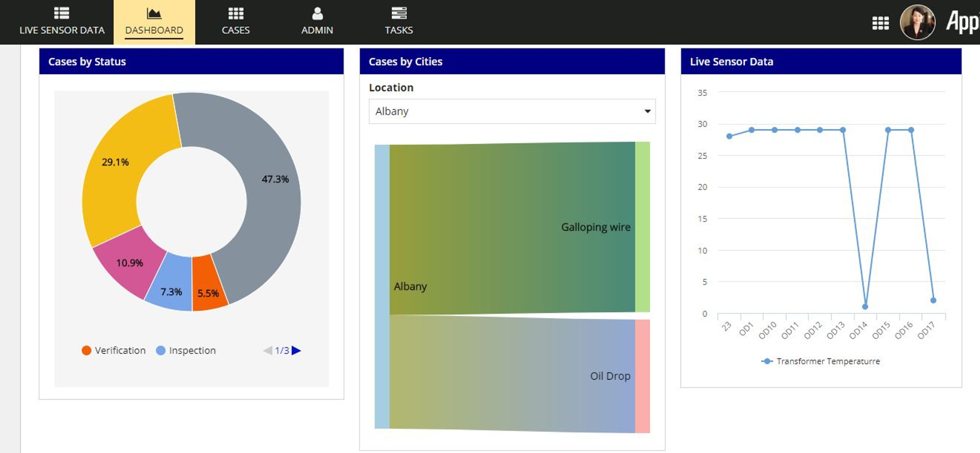Click the Location dropdown arrow

tap(647, 111)
